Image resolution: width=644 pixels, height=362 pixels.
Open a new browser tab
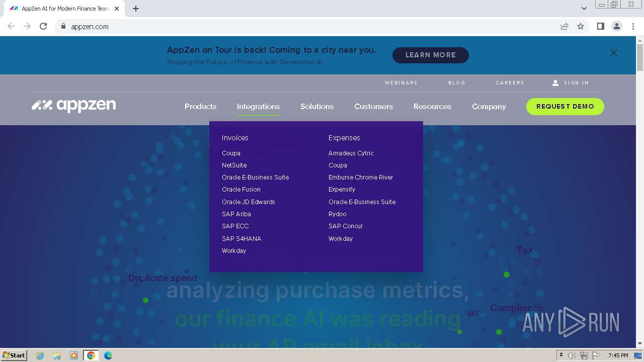(x=136, y=9)
